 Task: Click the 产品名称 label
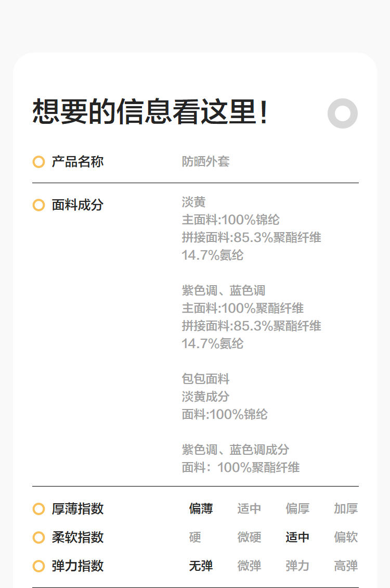(77, 162)
